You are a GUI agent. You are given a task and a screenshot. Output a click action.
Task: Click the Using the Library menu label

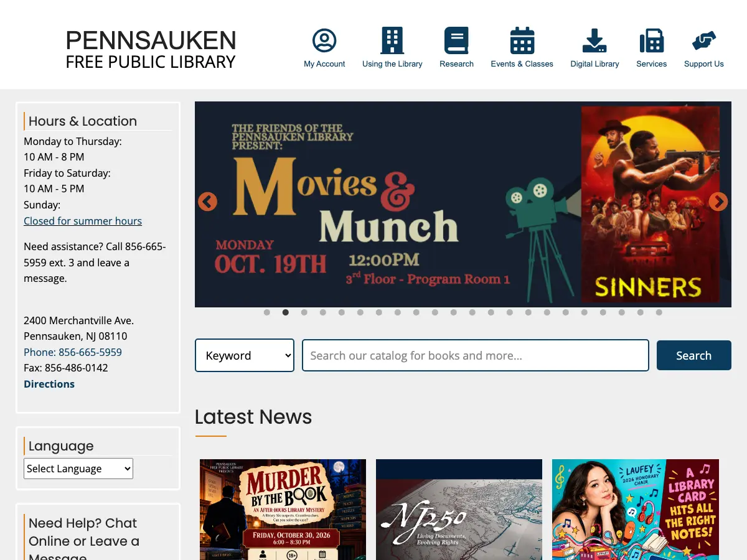[x=392, y=64]
